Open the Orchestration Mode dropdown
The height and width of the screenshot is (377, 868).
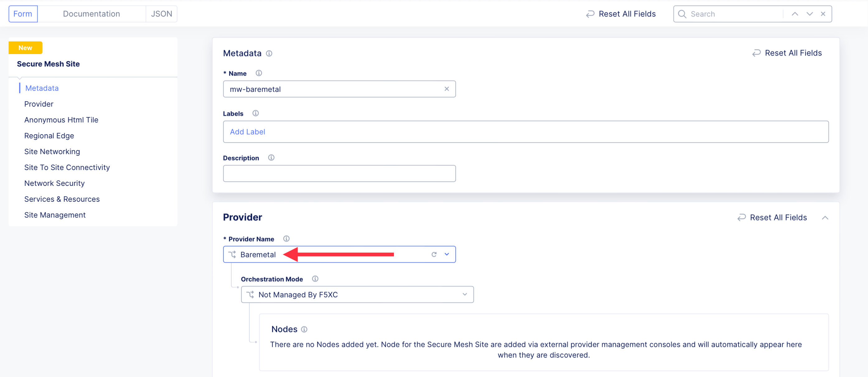tap(465, 295)
